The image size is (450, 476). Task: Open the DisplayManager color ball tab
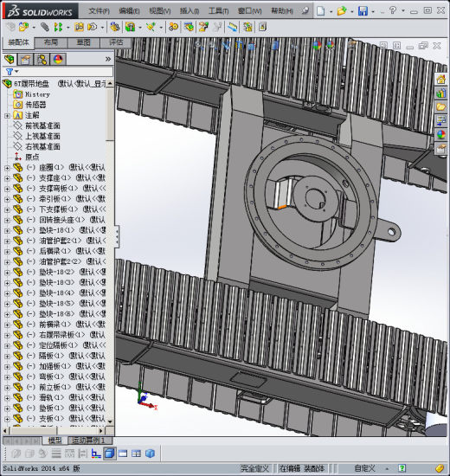tap(58, 59)
